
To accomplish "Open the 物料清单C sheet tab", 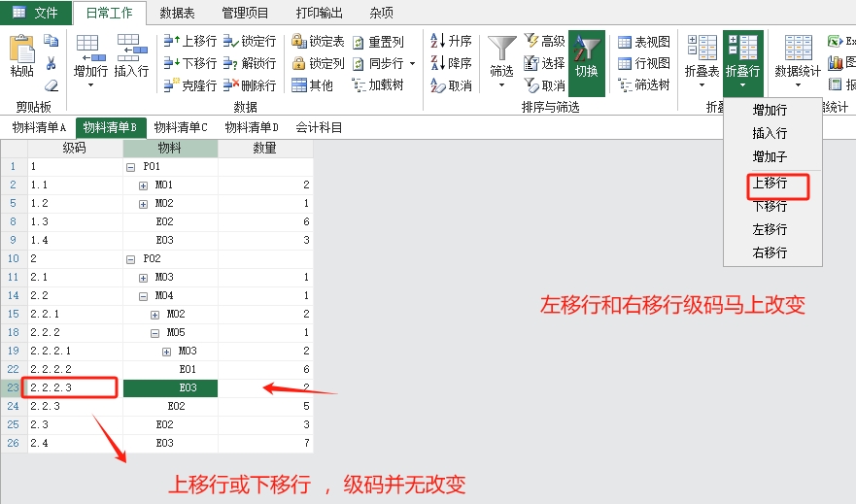I will click(x=182, y=127).
